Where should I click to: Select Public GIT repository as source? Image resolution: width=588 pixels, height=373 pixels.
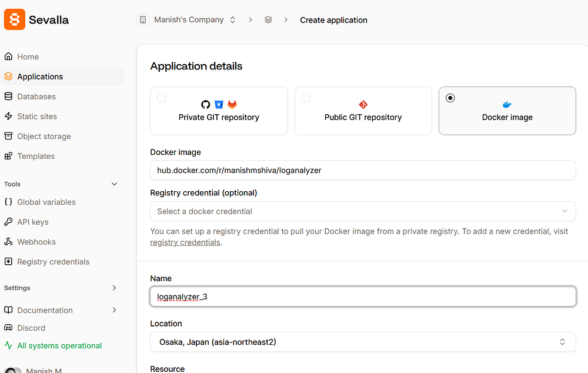[363, 111]
